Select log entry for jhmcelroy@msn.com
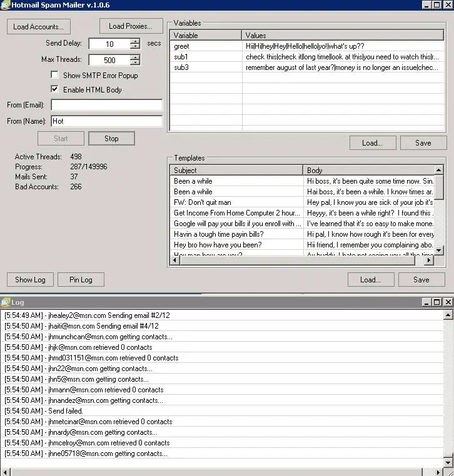 point(222,443)
